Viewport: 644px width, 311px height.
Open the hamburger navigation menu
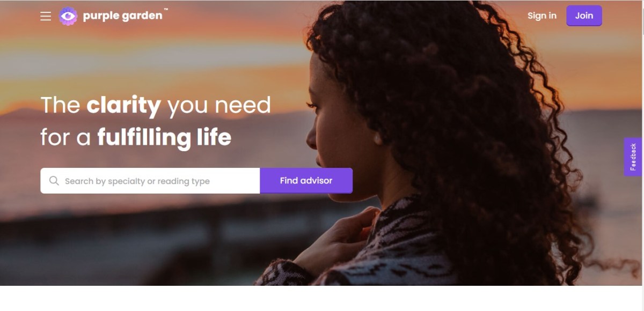point(46,16)
